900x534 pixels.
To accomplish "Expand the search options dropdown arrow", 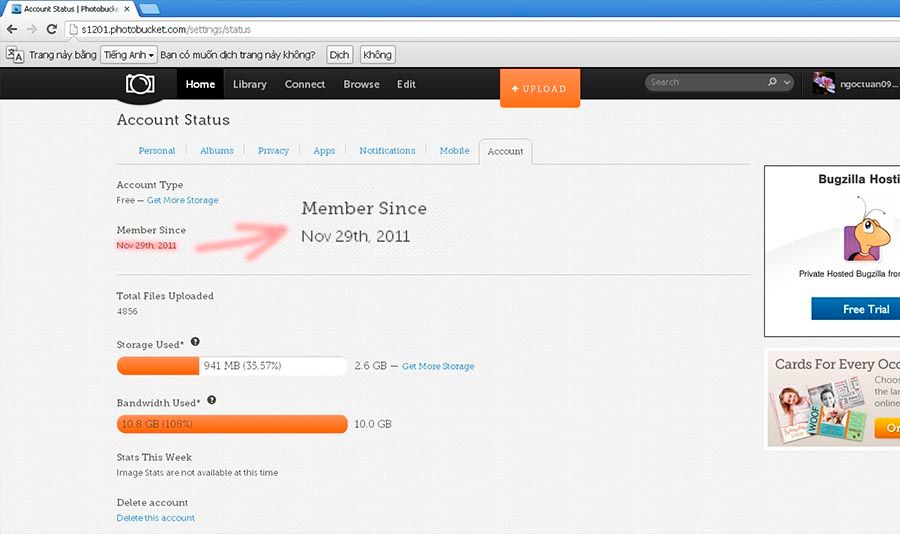I will click(x=787, y=82).
